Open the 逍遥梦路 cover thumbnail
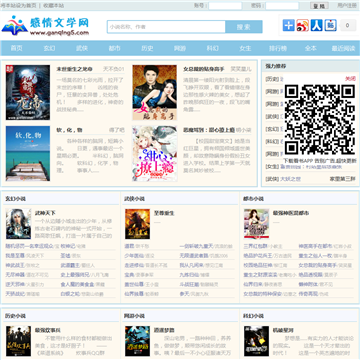The height and width of the screenshot is (360, 360). coord(137,341)
